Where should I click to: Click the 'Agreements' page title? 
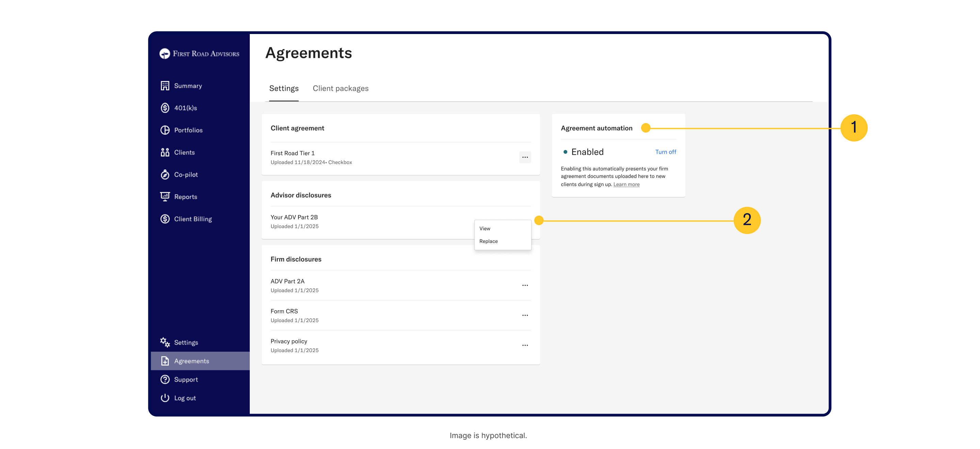pyautogui.click(x=309, y=53)
